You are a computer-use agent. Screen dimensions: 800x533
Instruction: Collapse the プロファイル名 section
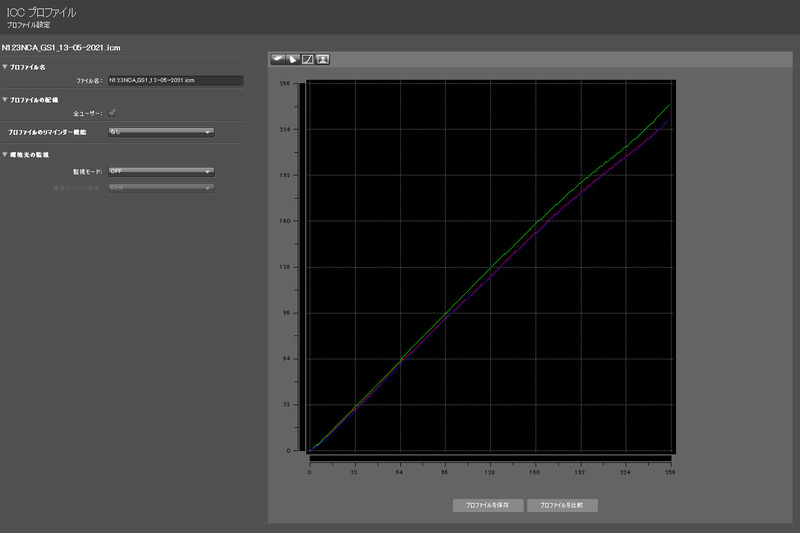(x=5, y=67)
